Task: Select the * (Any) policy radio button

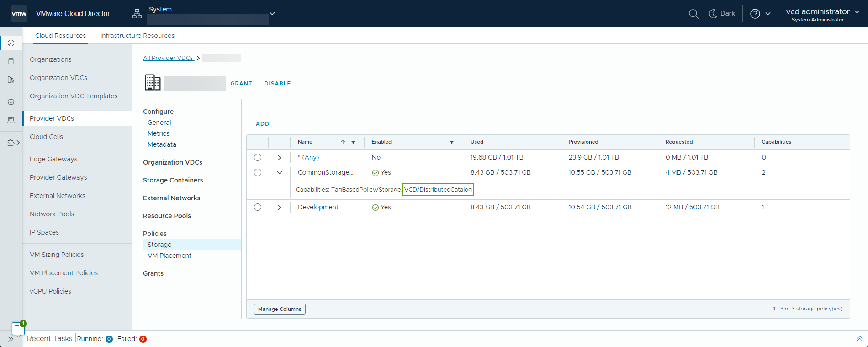Action: click(x=258, y=157)
